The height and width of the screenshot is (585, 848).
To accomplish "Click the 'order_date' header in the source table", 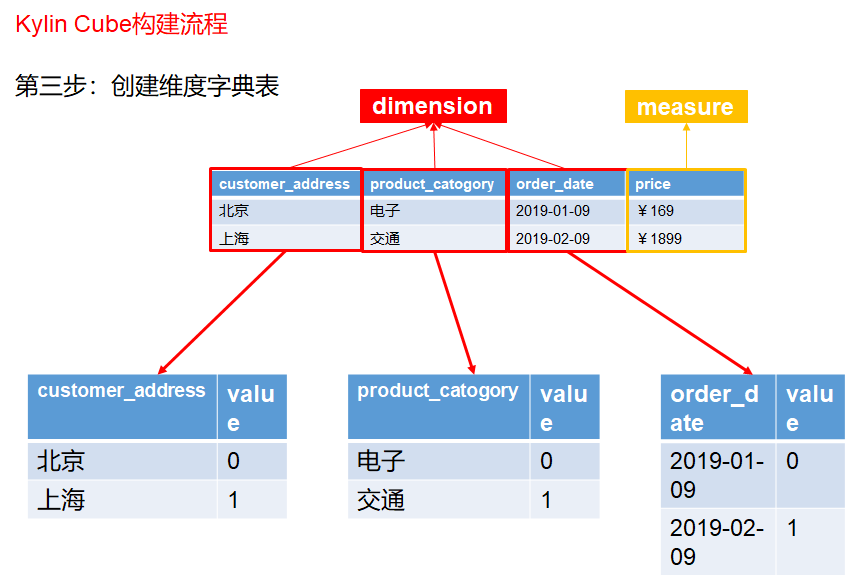I will pos(555,184).
